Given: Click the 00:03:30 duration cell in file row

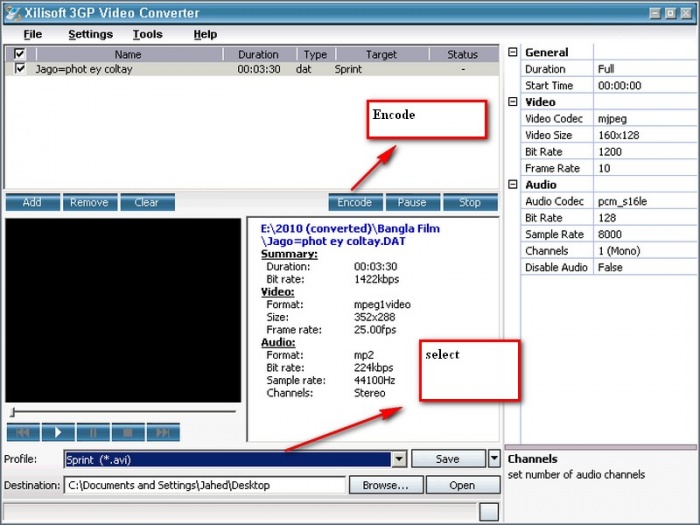Looking at the screenshot, I should 259,69.
